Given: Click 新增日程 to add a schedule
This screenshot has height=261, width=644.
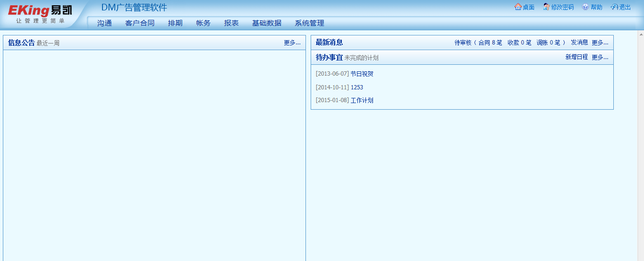Looking at the screenshot, I should [x=576, y=57].
